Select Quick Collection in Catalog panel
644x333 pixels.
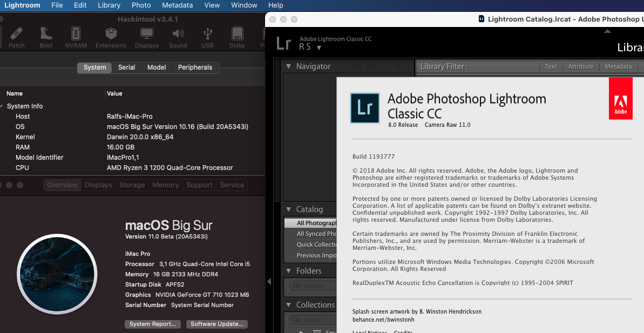(310, 244)
